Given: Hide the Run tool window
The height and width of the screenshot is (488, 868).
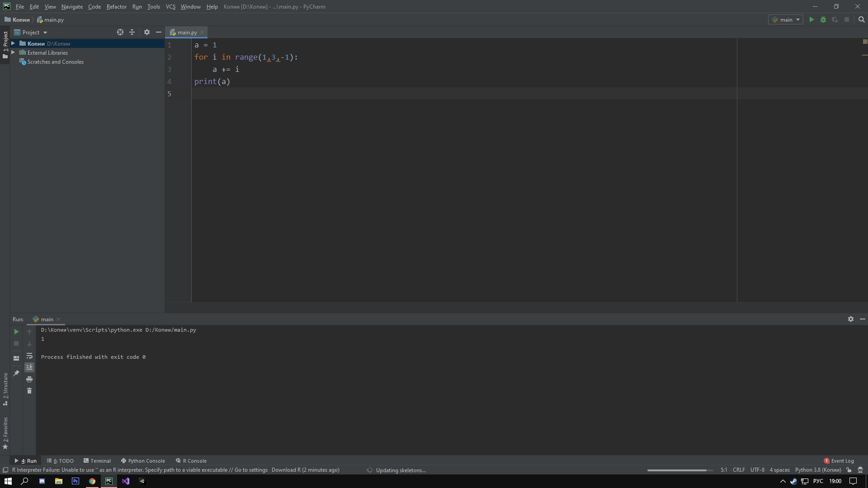Looking at the screenshot, I should click(862, 319).
